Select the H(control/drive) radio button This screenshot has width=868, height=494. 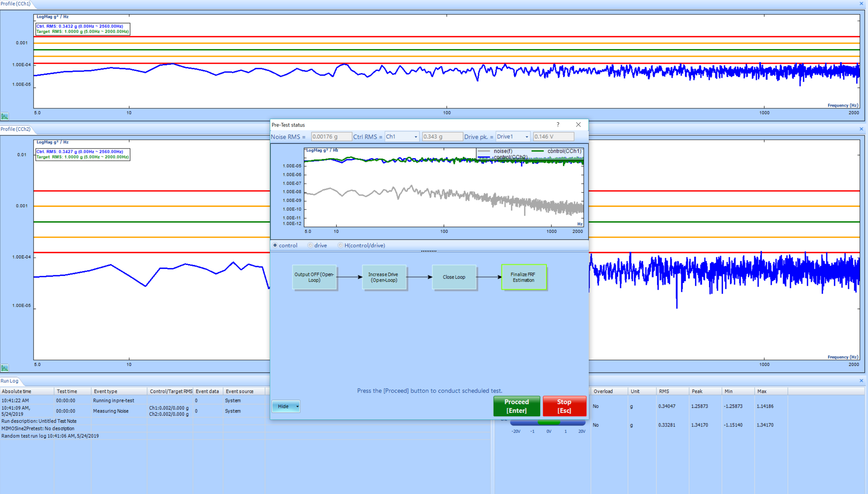point(341,245)
